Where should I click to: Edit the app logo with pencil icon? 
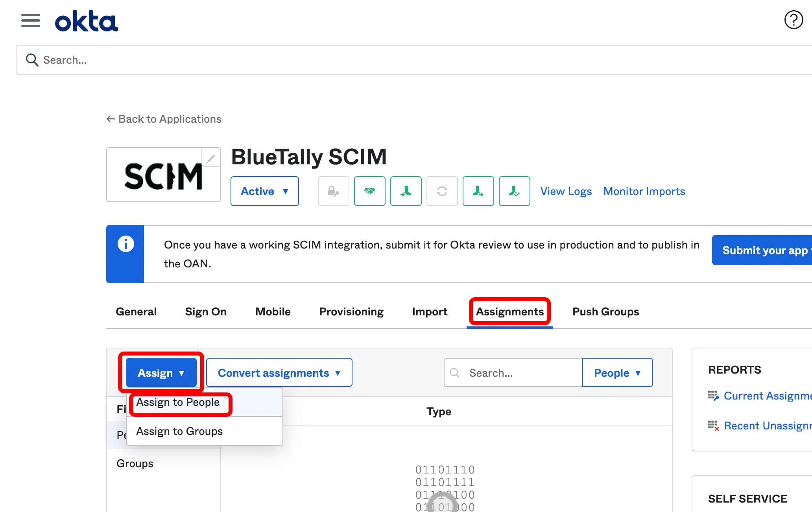[x=211, y=158]
